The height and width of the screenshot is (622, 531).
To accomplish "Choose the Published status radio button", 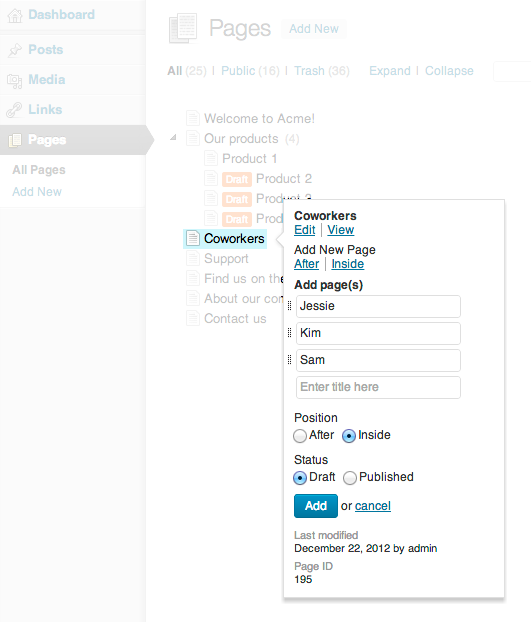I will [x=350, y=478].
